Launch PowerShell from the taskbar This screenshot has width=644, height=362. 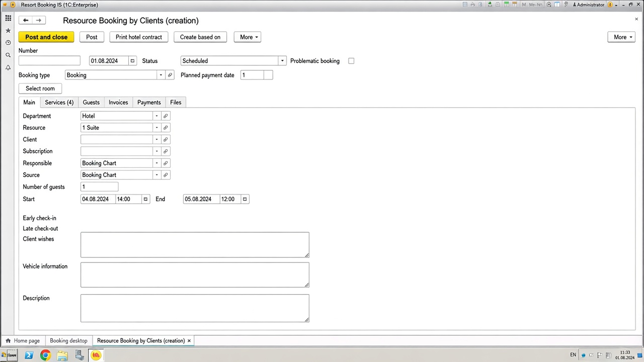(29, 355)
